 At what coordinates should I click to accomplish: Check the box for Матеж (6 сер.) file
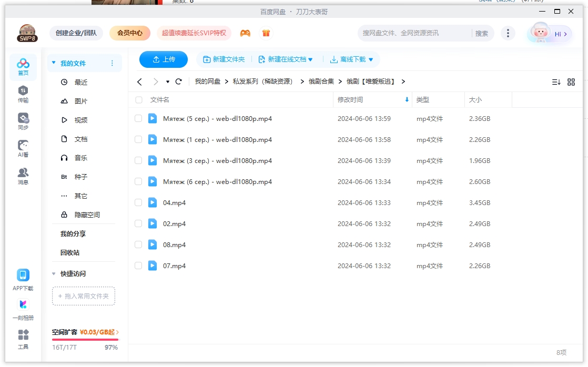(138, 181)
